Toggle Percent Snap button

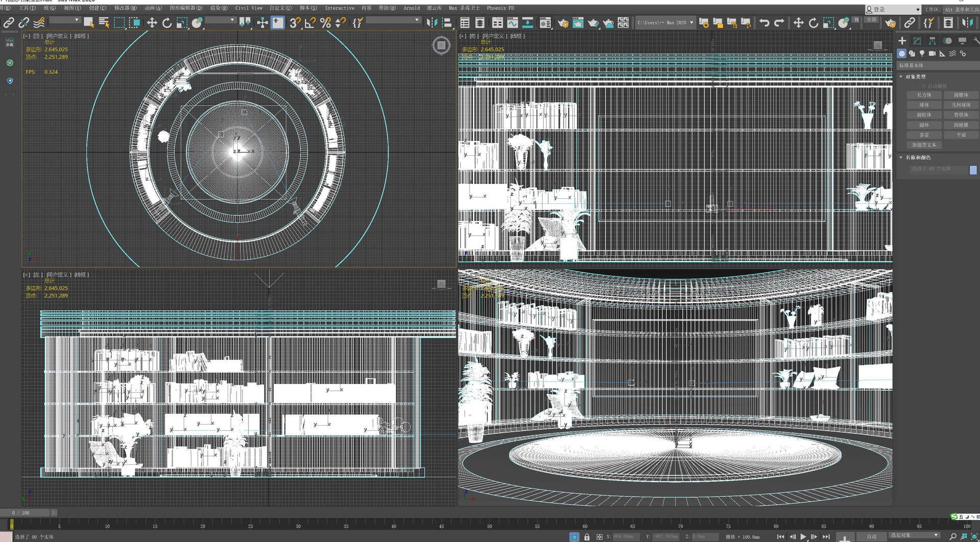click(x=326, y=22)
